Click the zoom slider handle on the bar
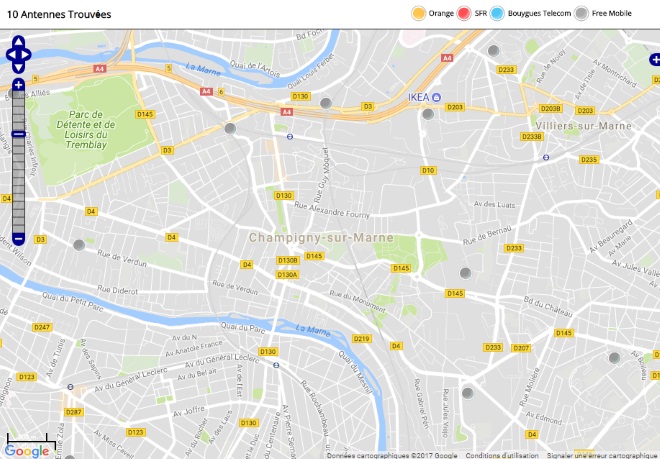660x459 pixels. pyautogui.click(x=18, y=134)
